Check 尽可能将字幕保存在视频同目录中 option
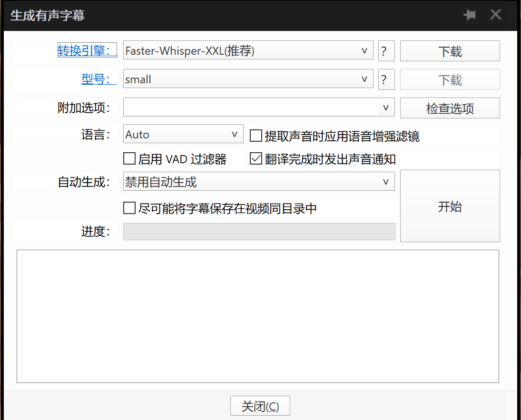Screen dimensions: 521x420 pyautogui.click(x=129, y=208)
